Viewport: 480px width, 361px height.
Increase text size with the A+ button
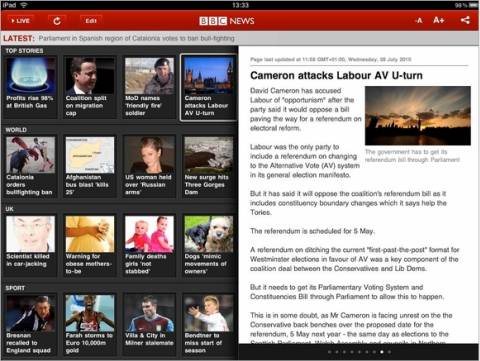pos(438,20)
